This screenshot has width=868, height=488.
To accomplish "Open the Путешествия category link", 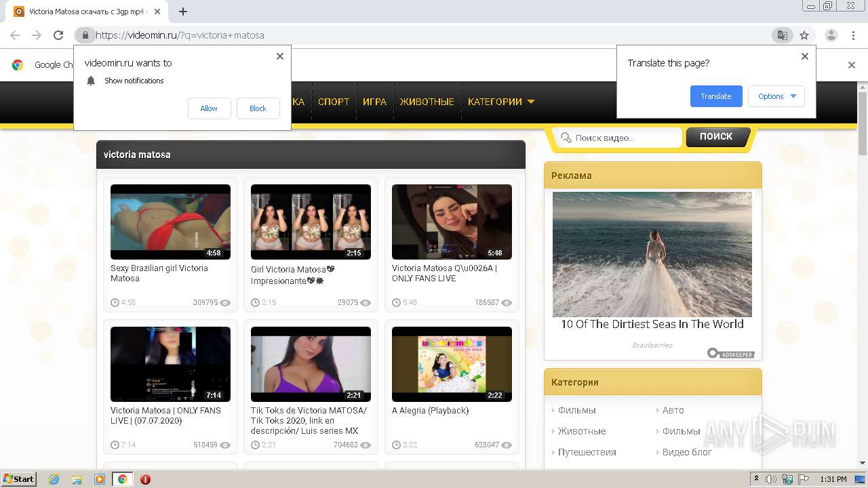I will pyautogui.click(x=587, y=452).
